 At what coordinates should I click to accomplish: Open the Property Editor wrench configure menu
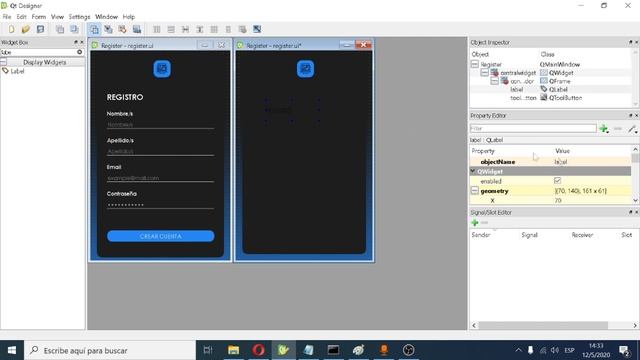(632, 129)
